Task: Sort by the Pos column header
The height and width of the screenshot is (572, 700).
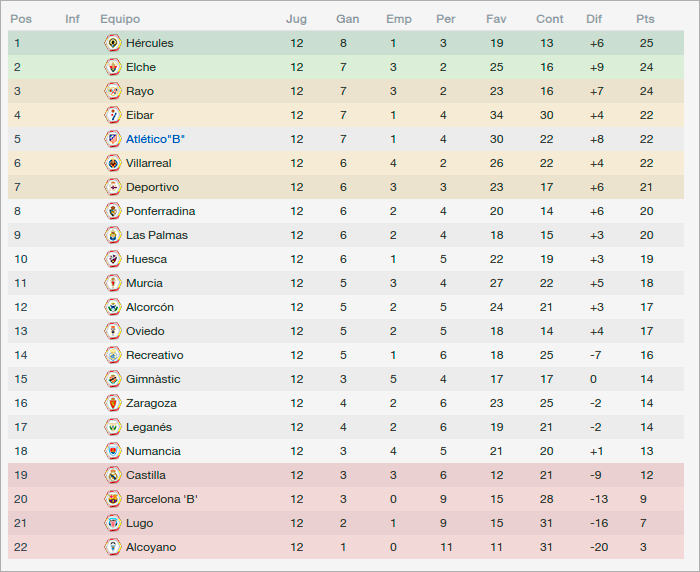Action: [21, 19]
